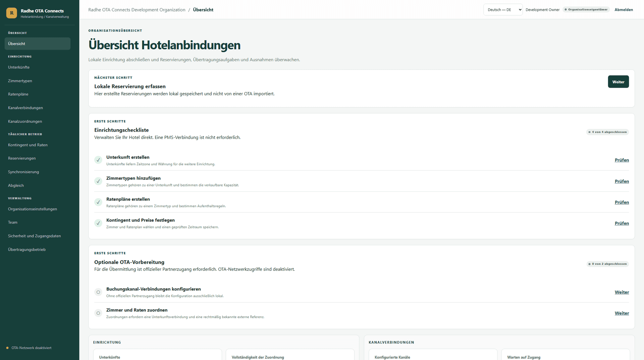The height and width of the screenshot is (360, 644).
Task: Click the checkmark icon beside Ratenpläne erstellen
Action: click(98, 202)
